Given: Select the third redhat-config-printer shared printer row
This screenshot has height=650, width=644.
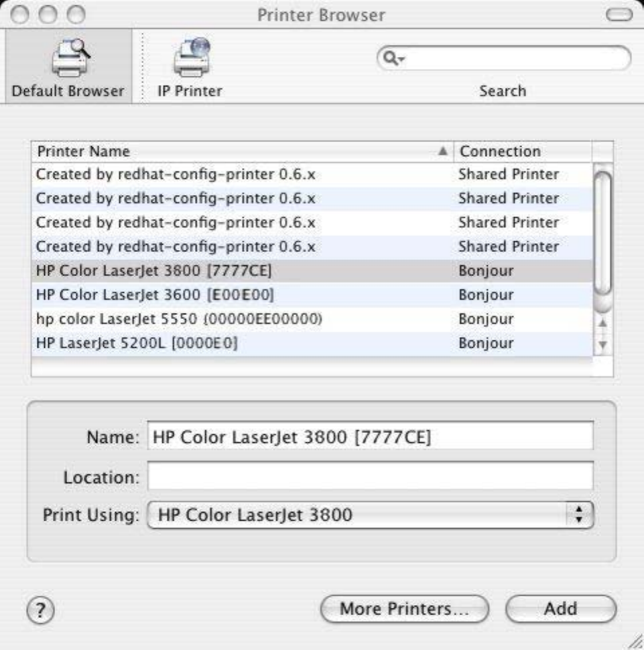Looking at the screenshot, I should [312, 222].
